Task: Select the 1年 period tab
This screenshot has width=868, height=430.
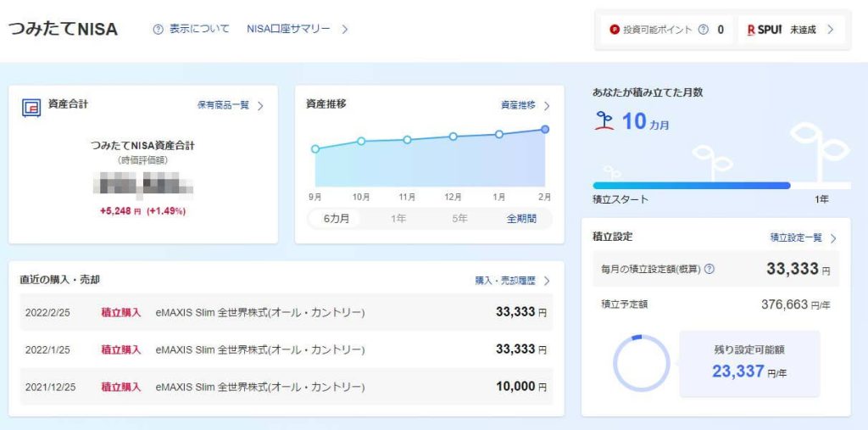Action: pyautogui.click(x=398, y=219)
